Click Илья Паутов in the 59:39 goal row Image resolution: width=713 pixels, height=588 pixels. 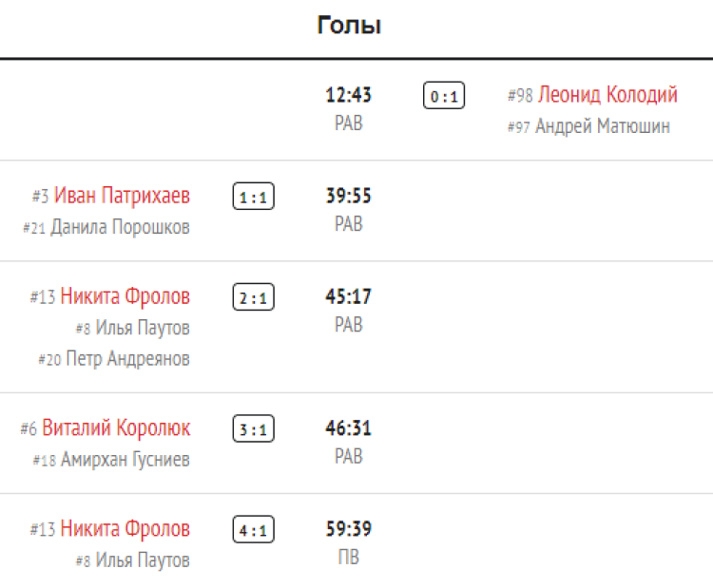tap(143, 560)
